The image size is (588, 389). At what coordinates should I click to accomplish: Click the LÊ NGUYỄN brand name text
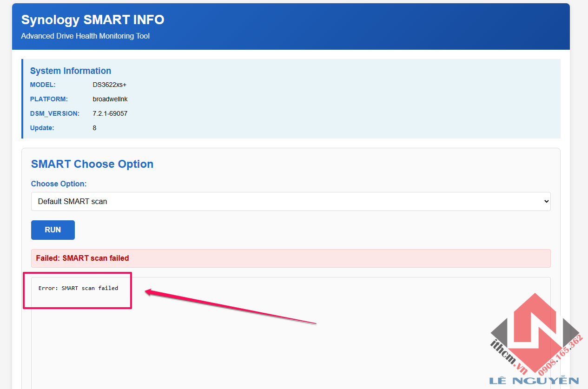534,381
